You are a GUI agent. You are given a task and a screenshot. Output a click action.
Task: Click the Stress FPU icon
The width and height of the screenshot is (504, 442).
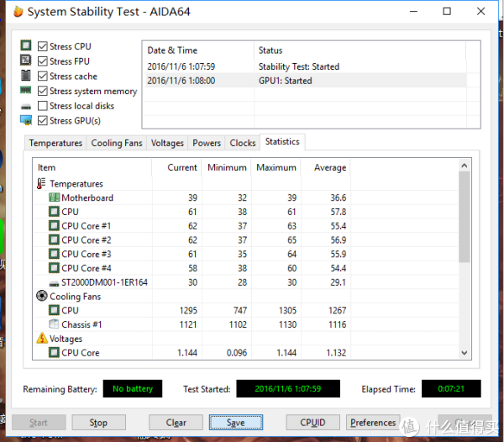(x=26, y=61)
